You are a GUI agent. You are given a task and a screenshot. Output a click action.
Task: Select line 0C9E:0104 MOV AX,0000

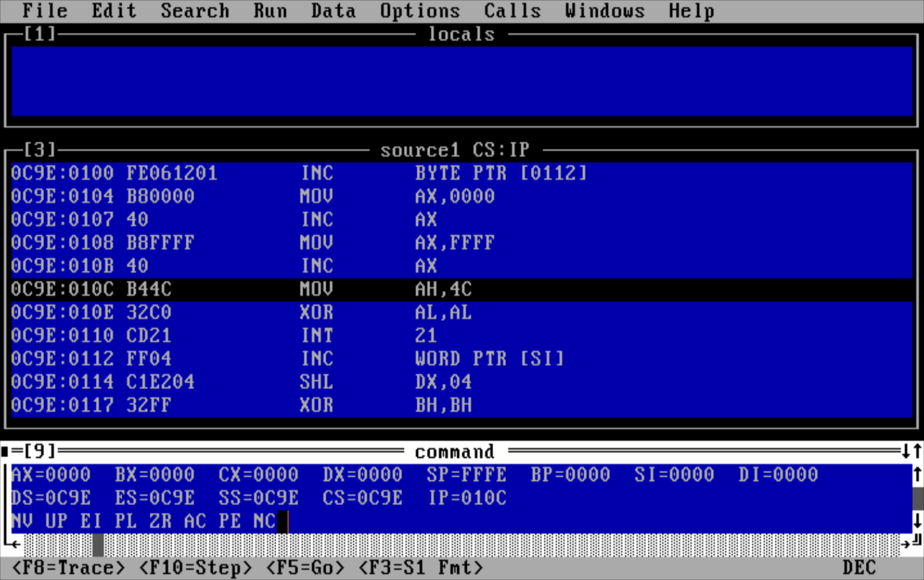(x=462, y=196)
